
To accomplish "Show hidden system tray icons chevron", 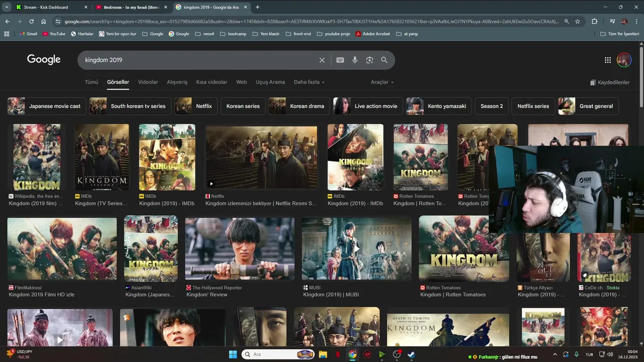I will pyautogui.click(x=555, y=354).
